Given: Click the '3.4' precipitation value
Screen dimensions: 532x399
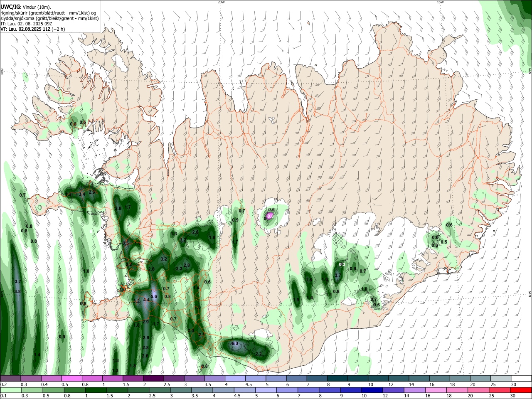Looking at the screenshot, I should click(82, 194).
